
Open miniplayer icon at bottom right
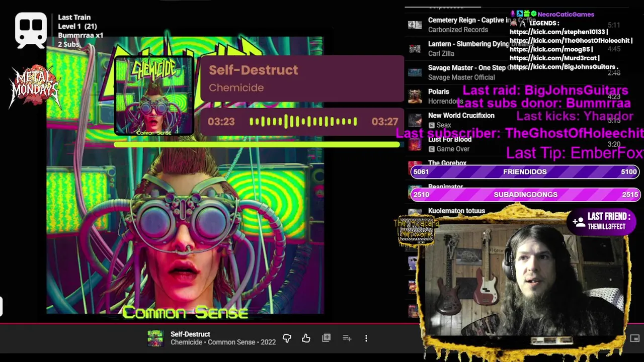pyautogui.click(x=634, y=338)
